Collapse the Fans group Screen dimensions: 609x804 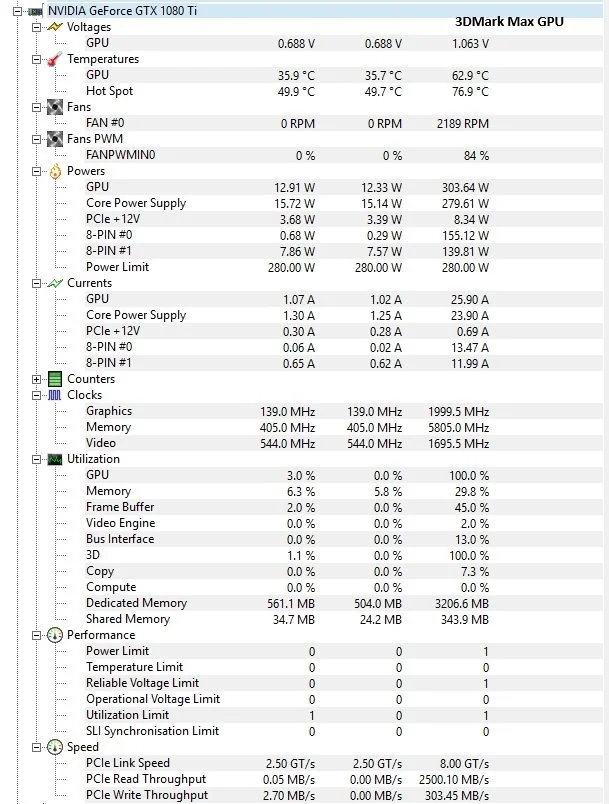[x=36, y=107]
